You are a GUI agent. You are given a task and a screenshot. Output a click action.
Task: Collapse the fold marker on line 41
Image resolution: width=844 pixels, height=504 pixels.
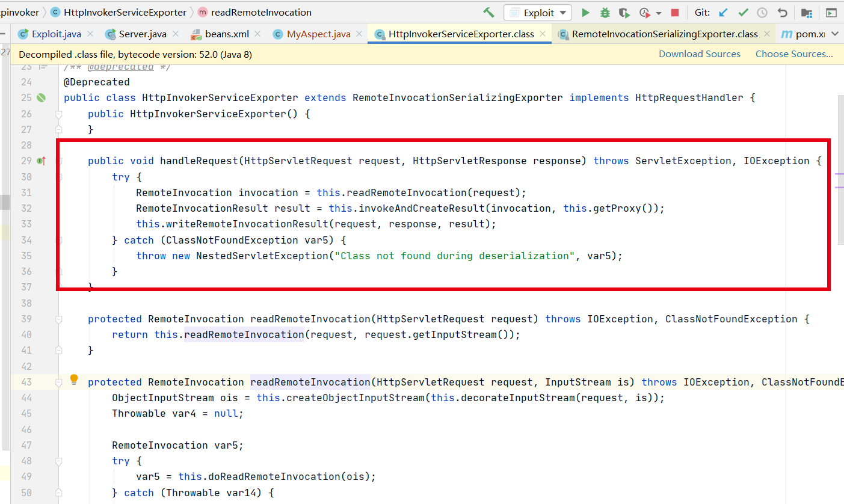pos(59,350)
